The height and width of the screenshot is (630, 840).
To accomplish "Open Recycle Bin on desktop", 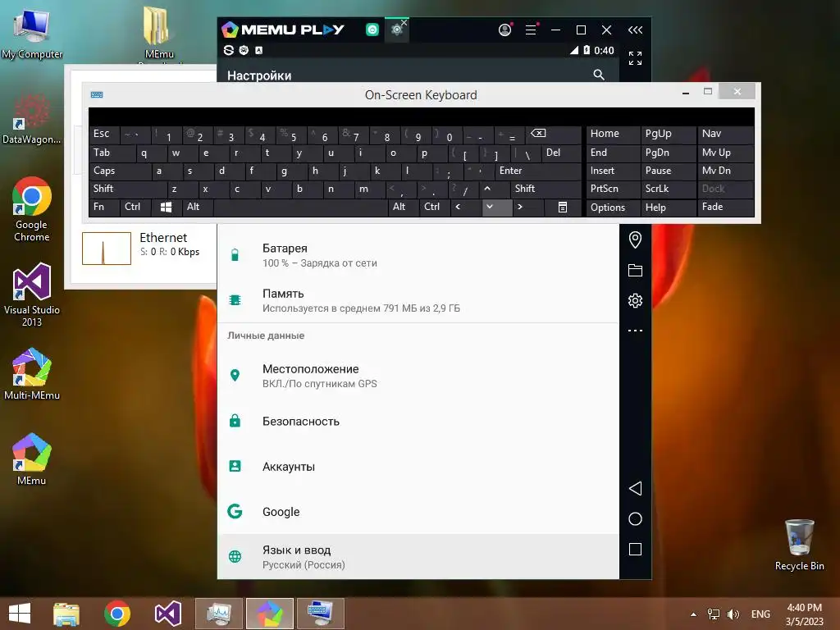I will [x=799, y=545].
